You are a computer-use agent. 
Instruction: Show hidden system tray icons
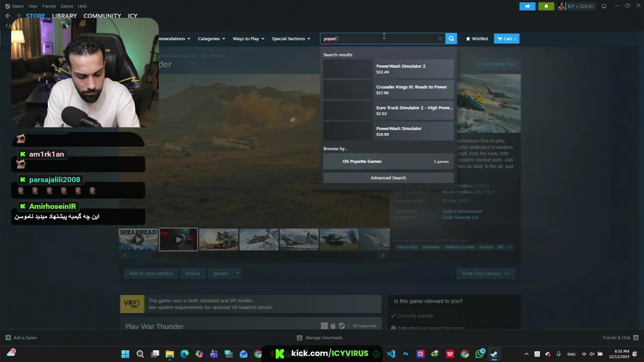click(x=526, y=354)
